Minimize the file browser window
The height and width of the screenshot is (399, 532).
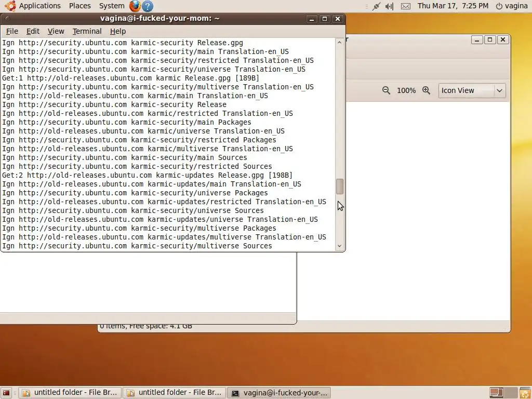pyautogui.click(x=477, y=39)
